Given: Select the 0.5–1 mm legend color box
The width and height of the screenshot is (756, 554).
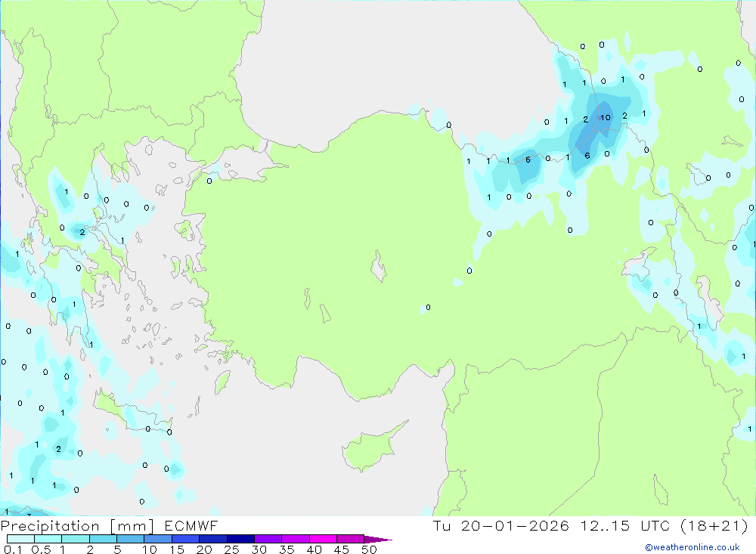Looking at the screenshot, I should tap(48, 539).
